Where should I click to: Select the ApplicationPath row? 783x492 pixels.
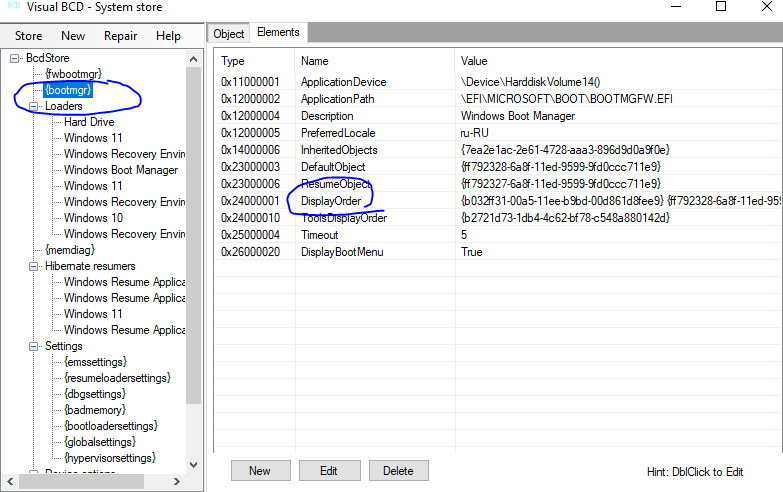(498, 99)
